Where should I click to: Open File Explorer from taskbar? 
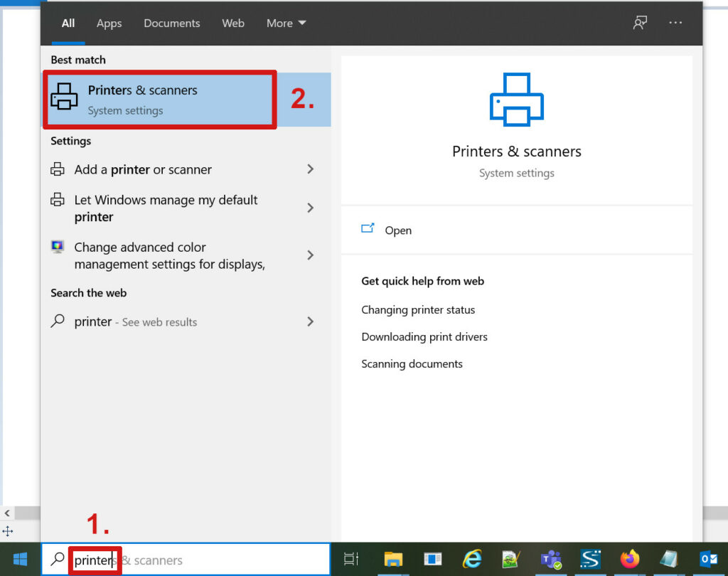click(x=393, y=559)
